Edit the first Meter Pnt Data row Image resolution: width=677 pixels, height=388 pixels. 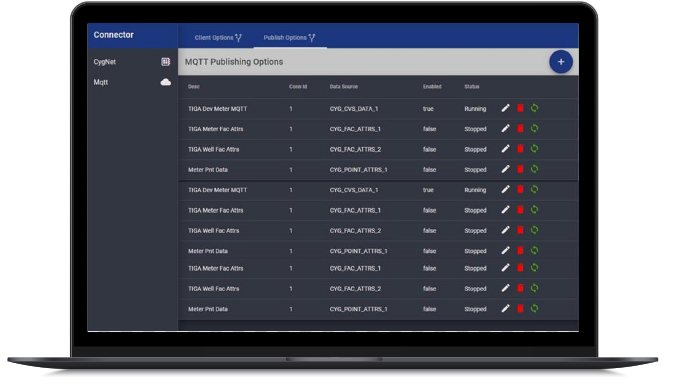(x=505, y=169)
